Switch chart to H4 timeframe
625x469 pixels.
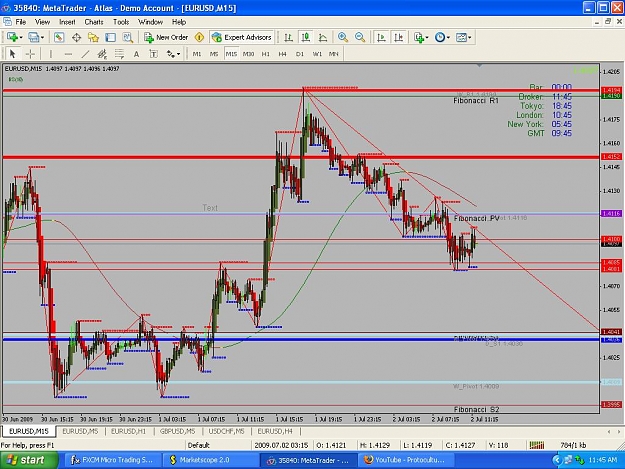click(x=283, y=54)
